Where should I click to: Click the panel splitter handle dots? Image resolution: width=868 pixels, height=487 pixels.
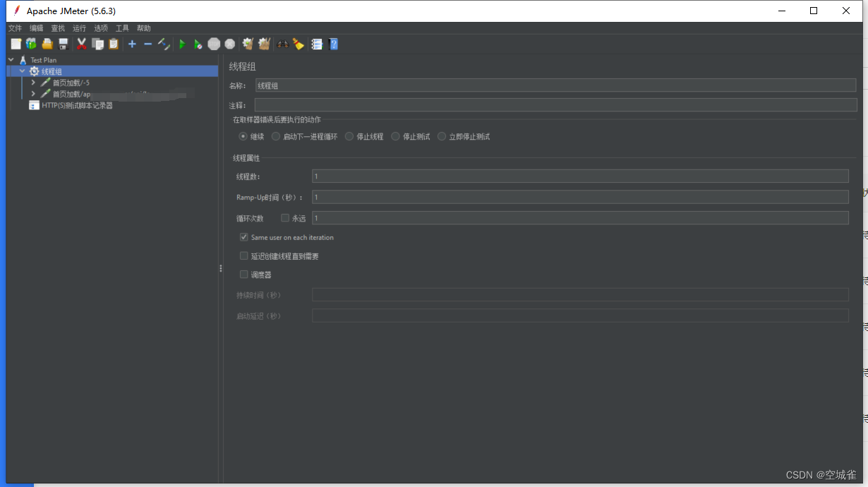click(221, 268)
